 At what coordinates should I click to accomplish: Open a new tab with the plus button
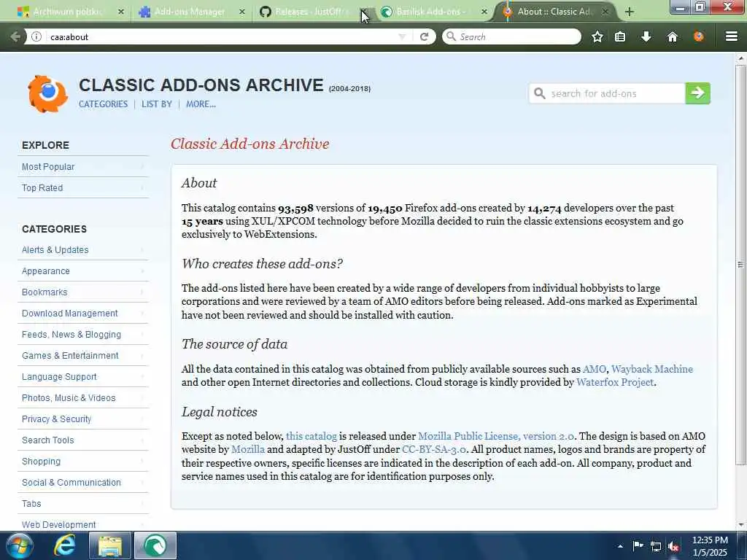click(x=629, y=12)
